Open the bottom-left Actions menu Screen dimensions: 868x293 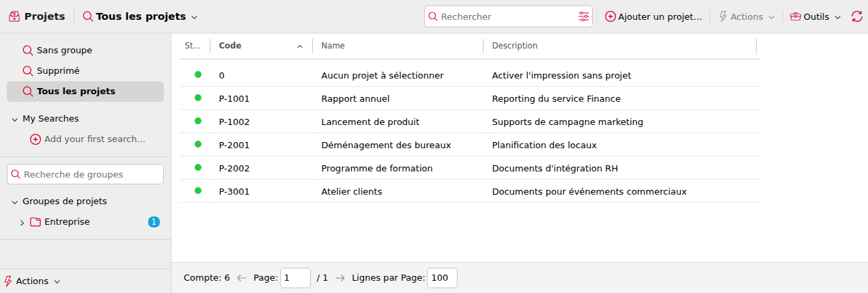[33, 281]
